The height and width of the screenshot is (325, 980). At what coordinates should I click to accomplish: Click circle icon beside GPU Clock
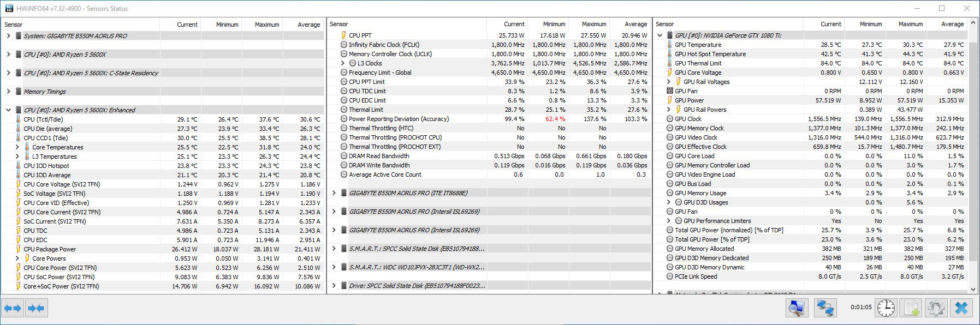[670, 119]
